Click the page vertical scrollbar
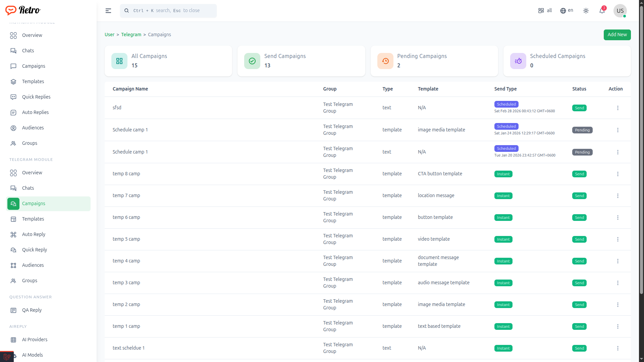This screenshot has width=644, height=362. tap(641, 151)
